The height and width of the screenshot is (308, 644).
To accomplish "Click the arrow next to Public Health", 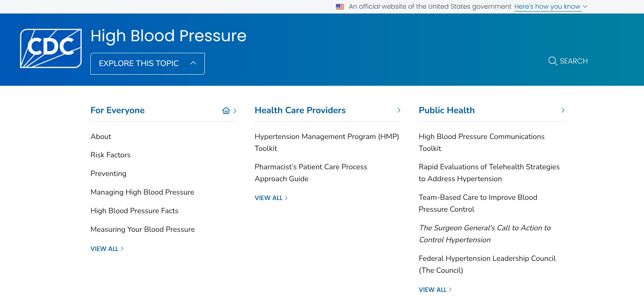I will (x=563, y=110).
